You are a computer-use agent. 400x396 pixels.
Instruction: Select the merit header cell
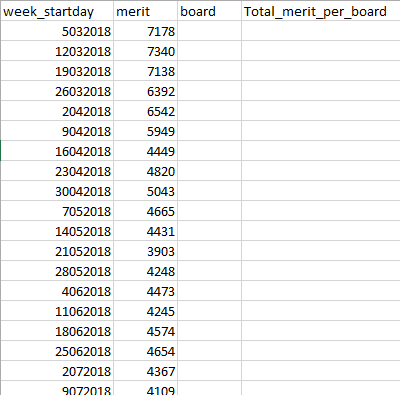coord(146,12)
